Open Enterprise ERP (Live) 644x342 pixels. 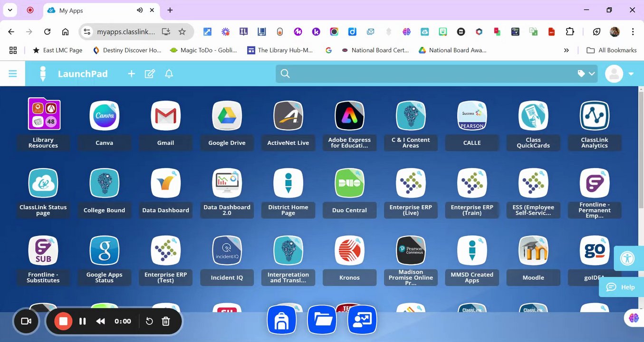pos(411,183)
